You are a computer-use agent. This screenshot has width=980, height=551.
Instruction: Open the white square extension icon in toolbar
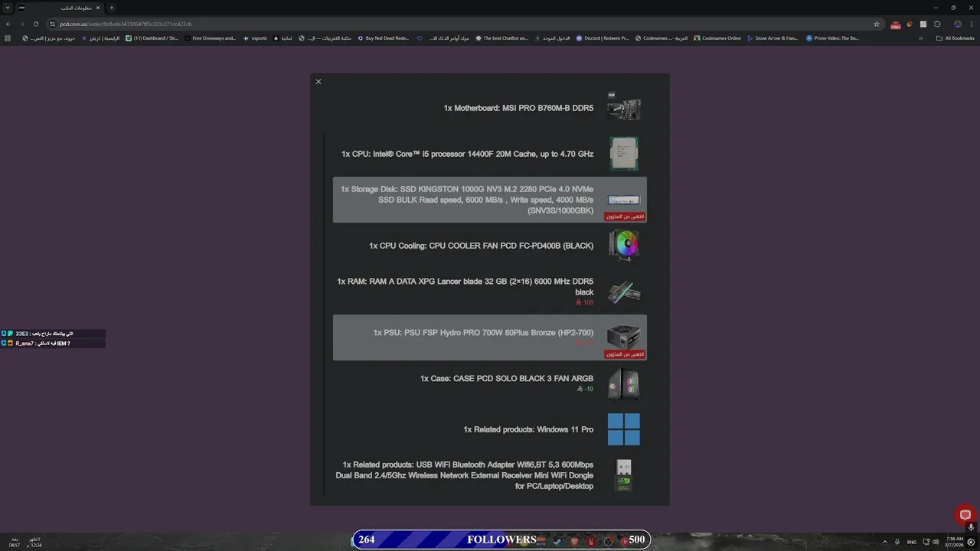click(x=923, y=24)
